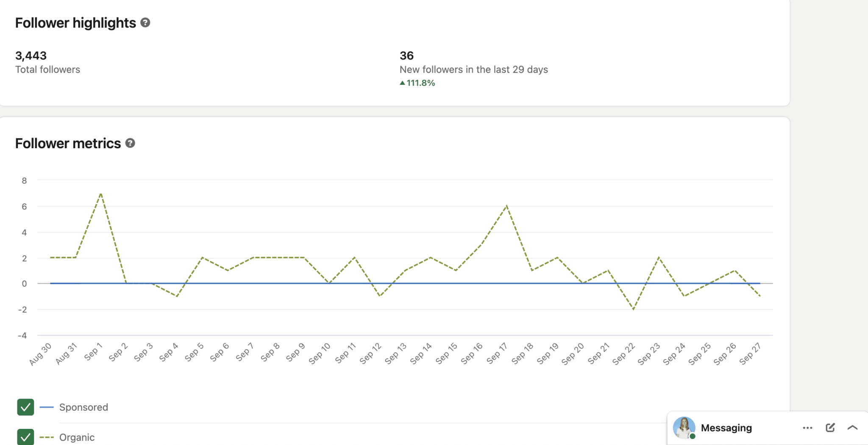Viewport: 868px width, 445px height.
Task: Click the green growth arrow beside 111.8%
Action: coord(402,83)
